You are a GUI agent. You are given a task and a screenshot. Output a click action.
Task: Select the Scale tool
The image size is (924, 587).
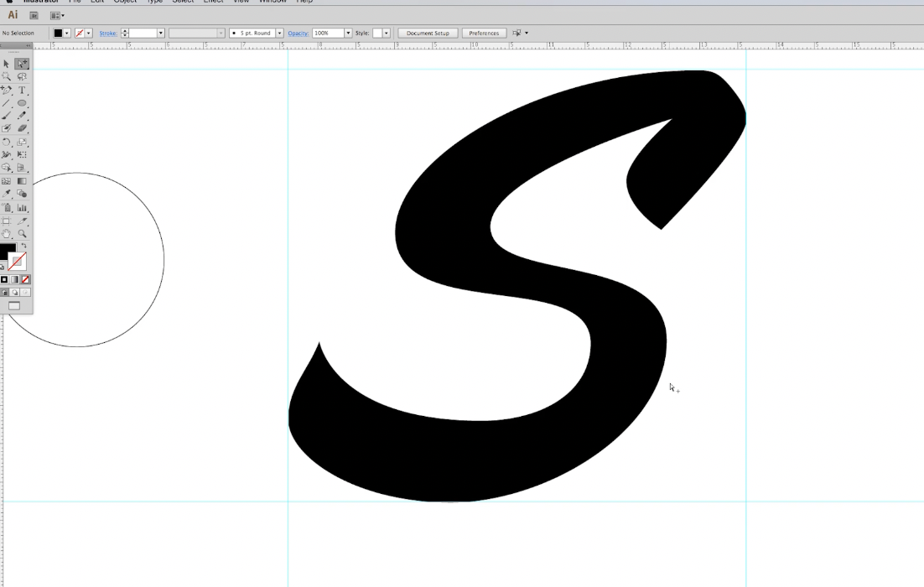pos(23,142)
